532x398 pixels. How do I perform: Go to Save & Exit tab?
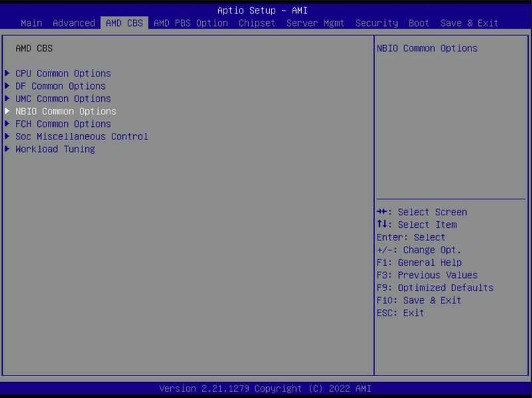click(x=469, y=23)
